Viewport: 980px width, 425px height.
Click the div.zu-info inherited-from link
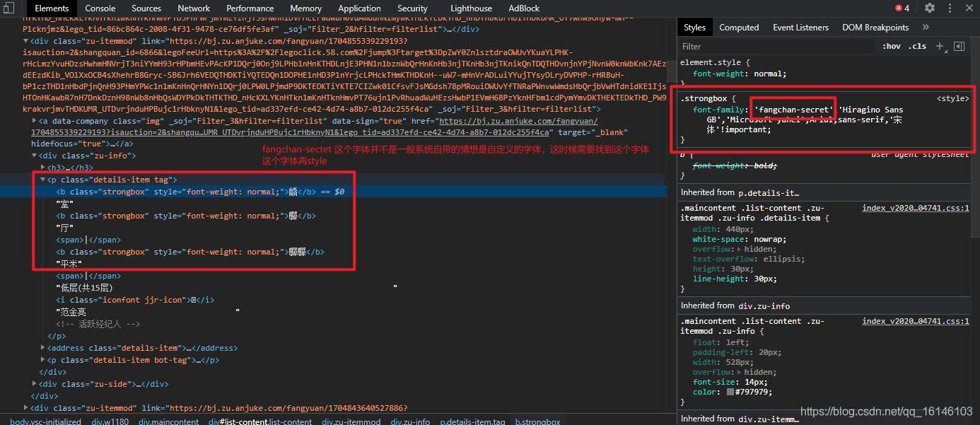pyautogui.click(x=764, y=305)
